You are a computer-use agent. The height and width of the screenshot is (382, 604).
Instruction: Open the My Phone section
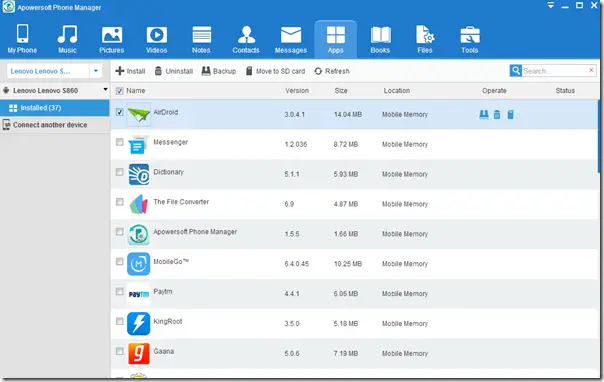[x=22, y=39]
